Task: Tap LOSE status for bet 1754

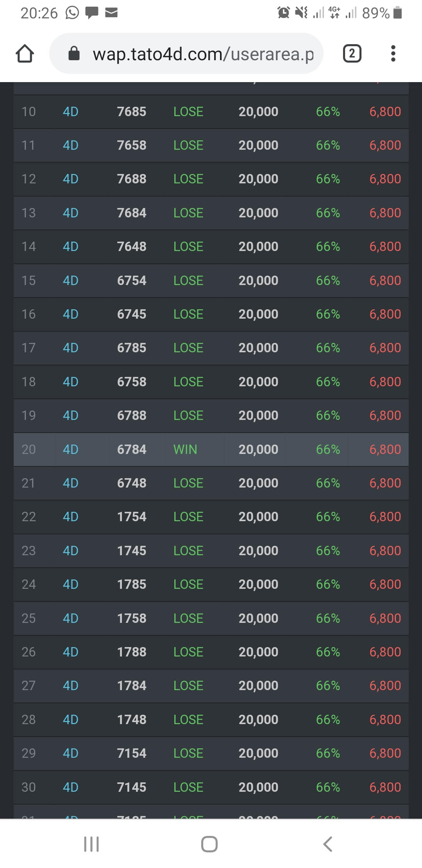Action: coord(188,516)
